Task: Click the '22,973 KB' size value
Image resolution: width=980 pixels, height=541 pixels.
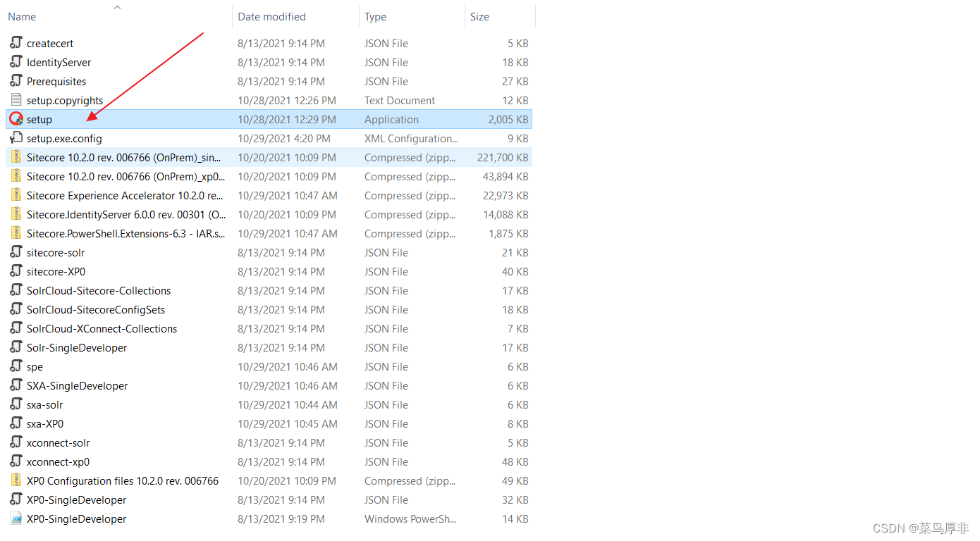Action: click(506, 196)
